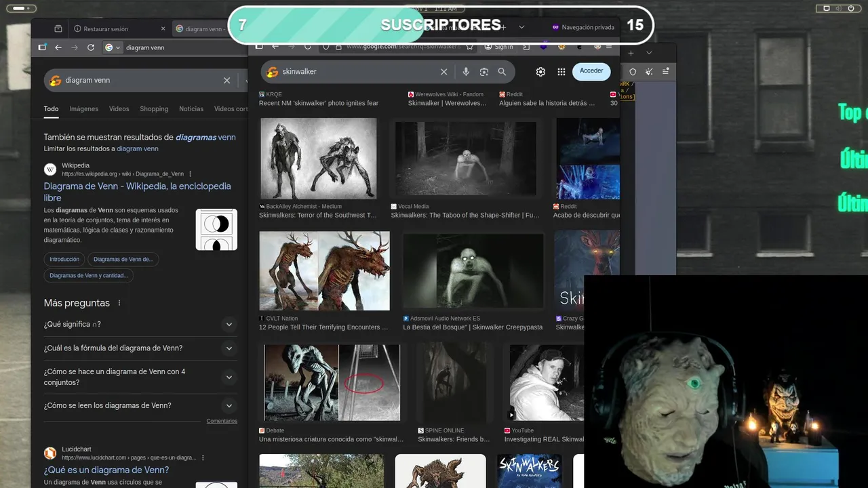Open the tab overview icon left of Restaurar sesión
The image size is (868, 488).
pos(58,28)
